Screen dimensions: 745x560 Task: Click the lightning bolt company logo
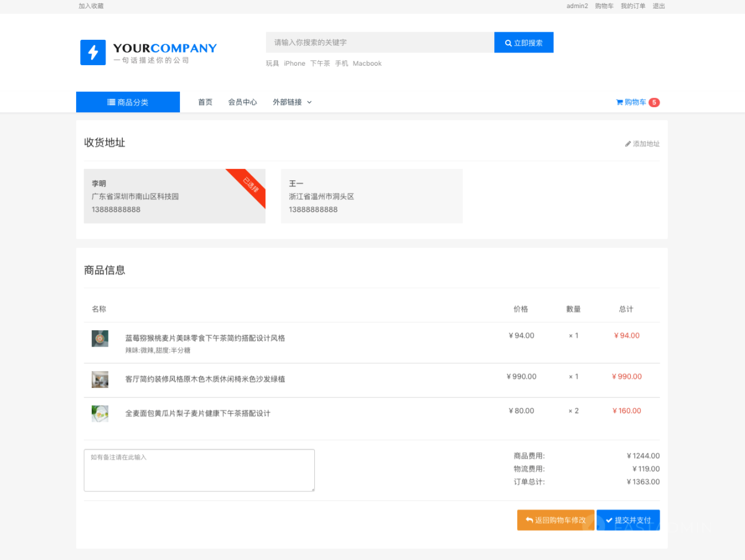click(x=93, y=52)
